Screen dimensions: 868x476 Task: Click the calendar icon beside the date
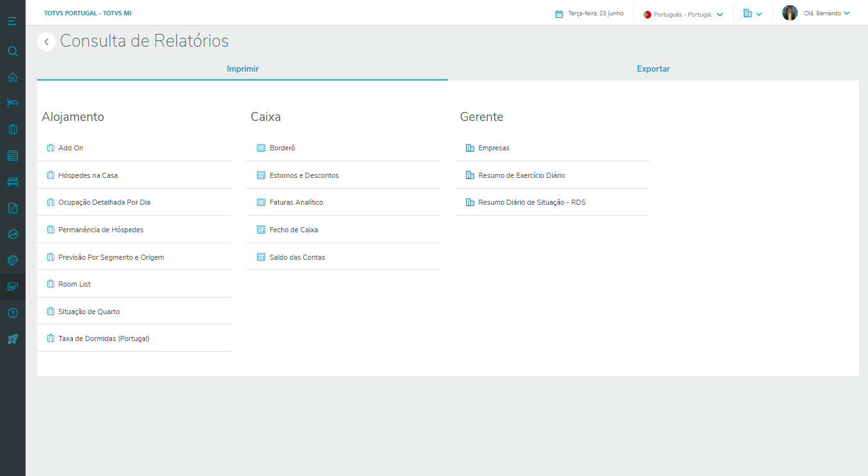(x=559, y=13)
